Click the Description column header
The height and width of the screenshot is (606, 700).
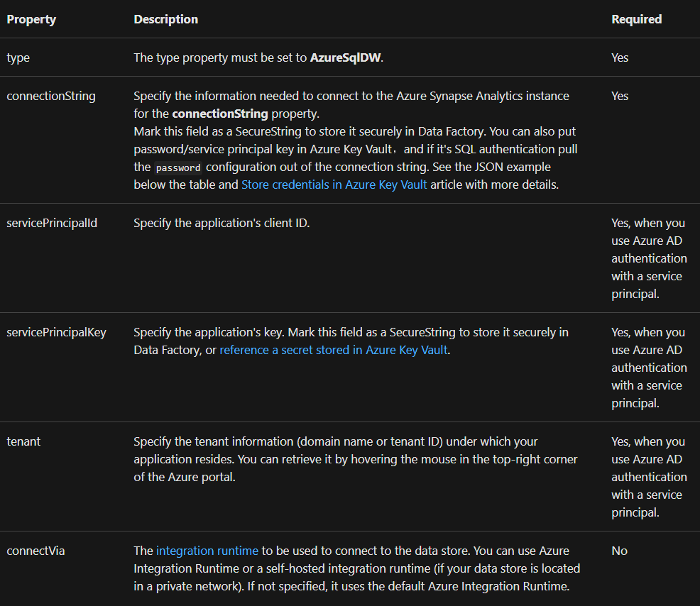165,19
